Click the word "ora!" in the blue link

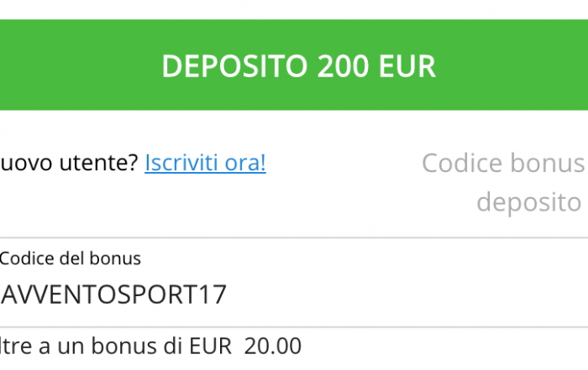244,163
